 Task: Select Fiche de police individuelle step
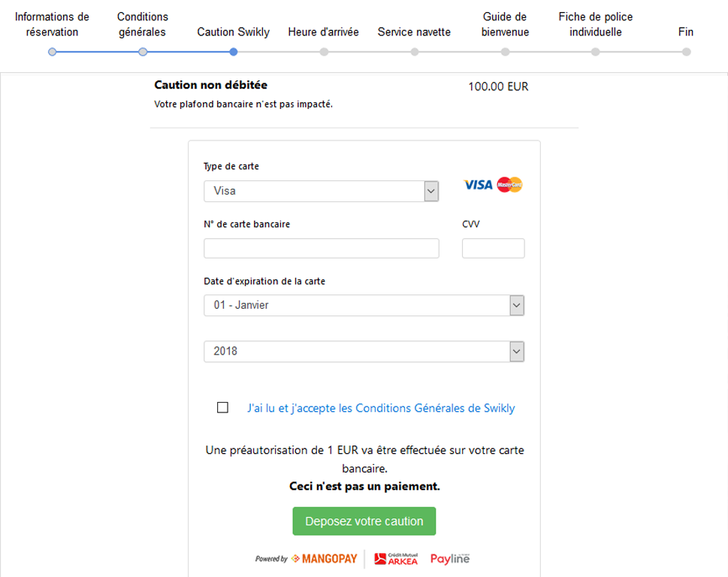coord(596,52)
